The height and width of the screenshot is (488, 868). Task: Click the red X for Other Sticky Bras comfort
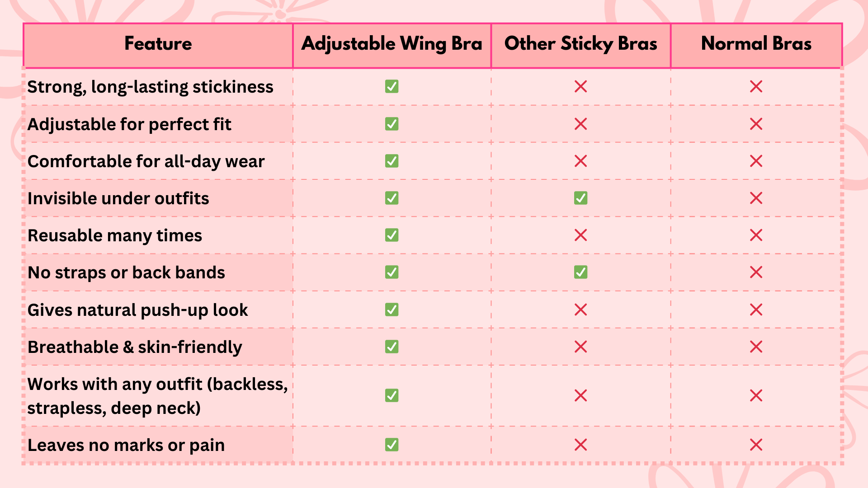(580, 161)
